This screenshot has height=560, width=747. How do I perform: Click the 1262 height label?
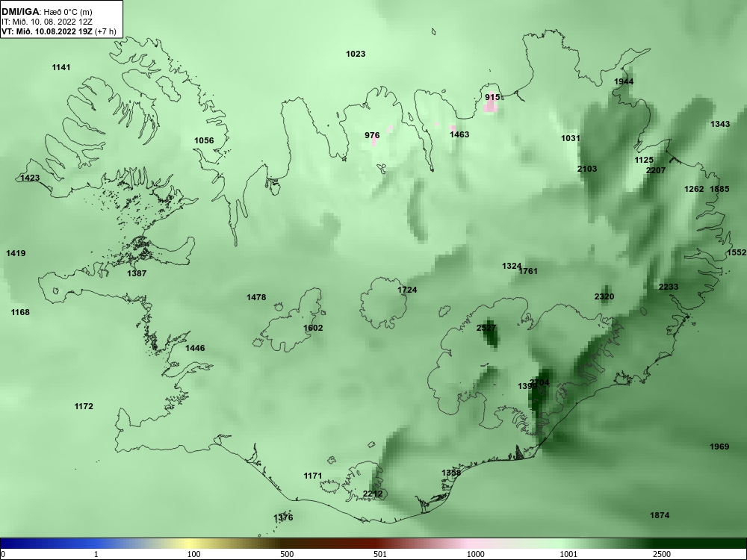click(694, 190)
